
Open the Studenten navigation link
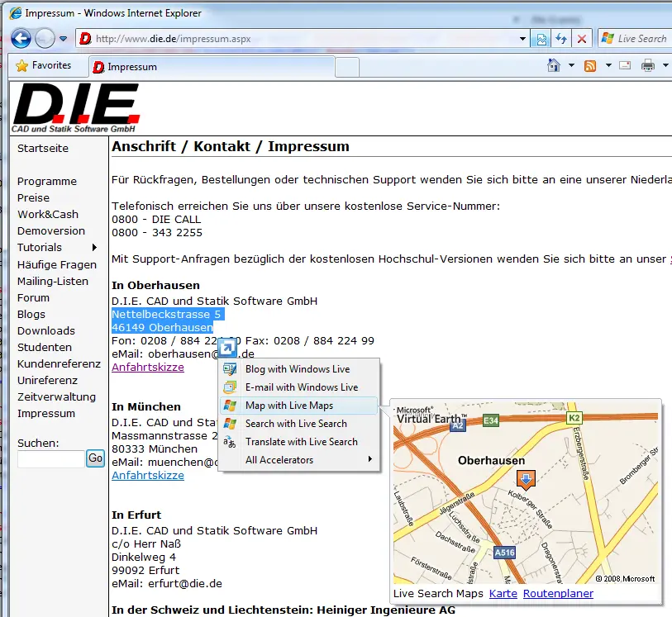coord(45,347)
